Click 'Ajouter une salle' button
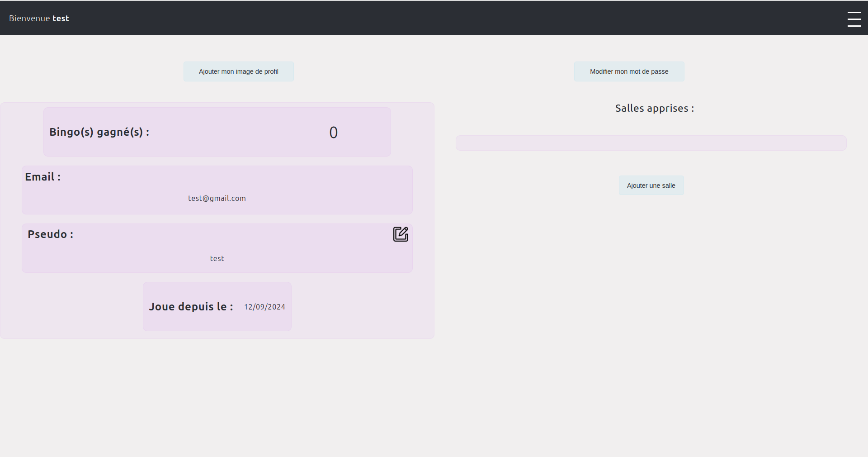The image size is (868, 457). [651, 186]
